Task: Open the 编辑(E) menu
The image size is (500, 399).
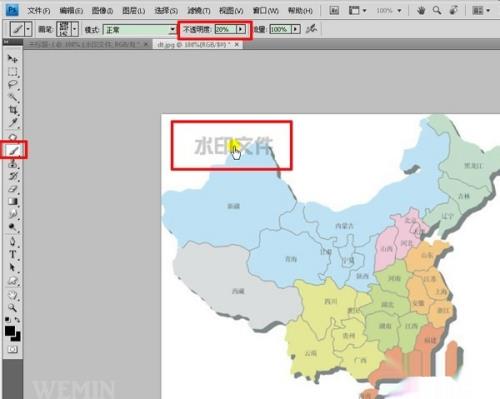Action: [x=71, y=11]
